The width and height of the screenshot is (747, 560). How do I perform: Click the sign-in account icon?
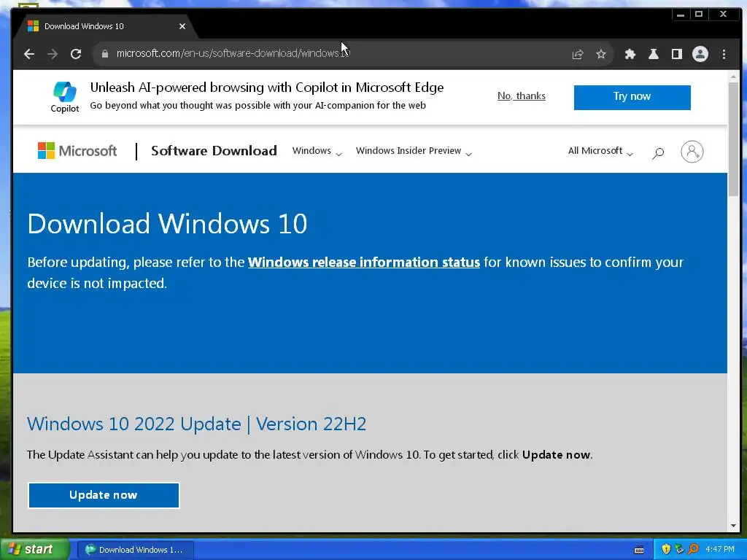(692, 152)
